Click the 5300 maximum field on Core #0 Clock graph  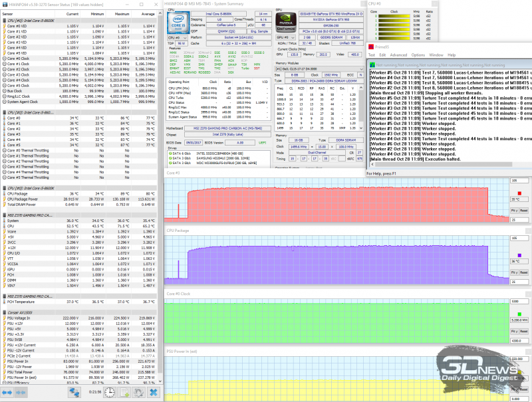pos(519,301)
